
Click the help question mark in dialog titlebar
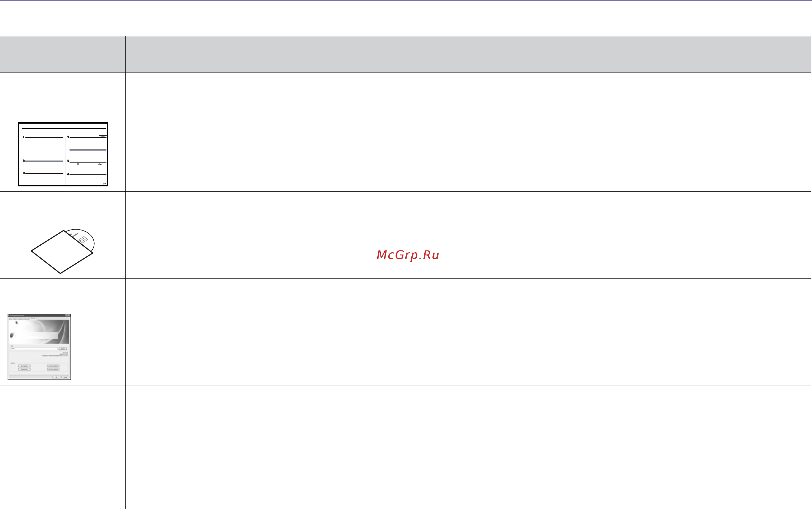pos(66,315)
